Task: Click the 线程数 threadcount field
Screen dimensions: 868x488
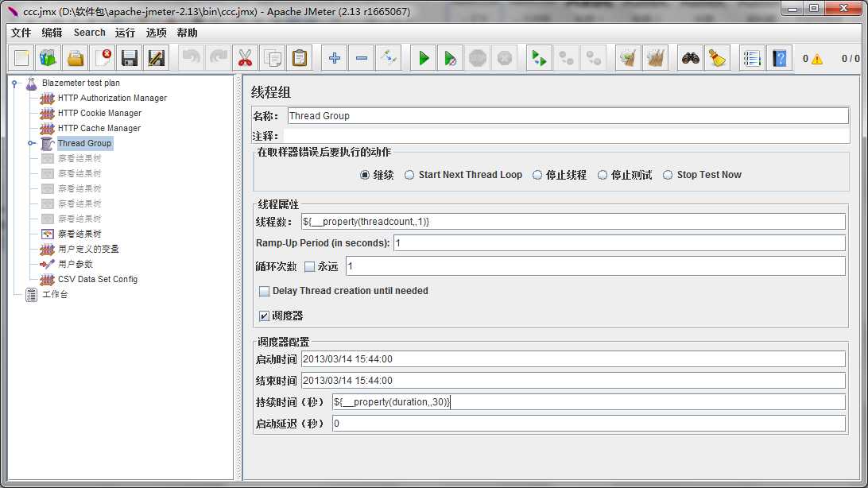Action: point(573,221)
